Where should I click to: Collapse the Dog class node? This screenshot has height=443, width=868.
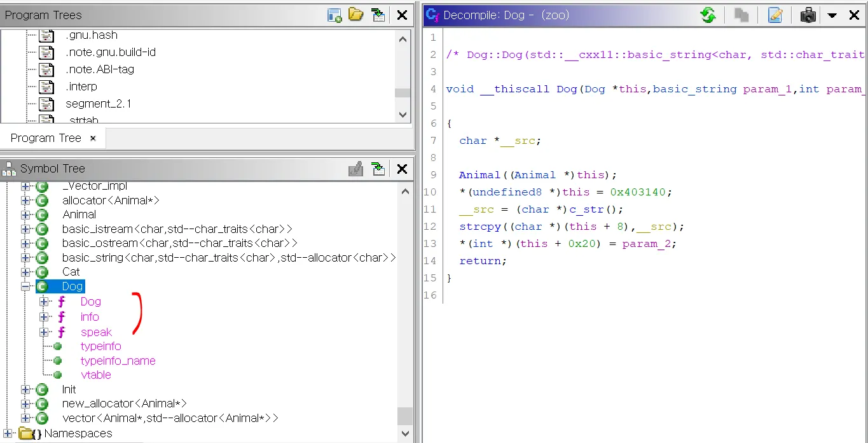[x=25, y=286]
